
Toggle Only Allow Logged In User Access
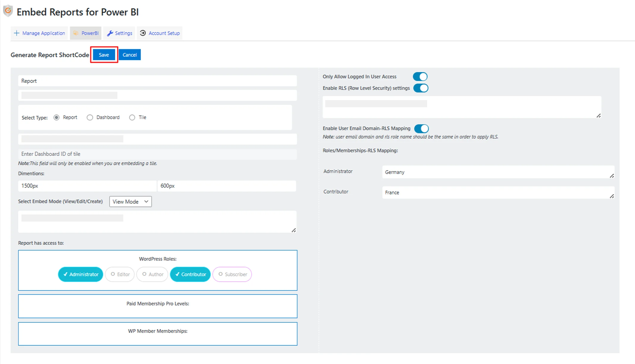point(420,77)
